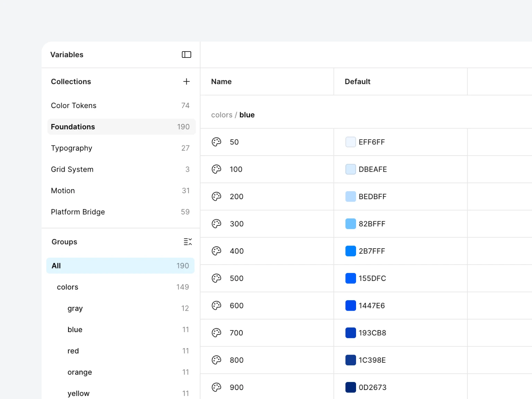Screen dimensions: 532x399
Task: Open the 1C398E color swatch
Action: point(351,360)
